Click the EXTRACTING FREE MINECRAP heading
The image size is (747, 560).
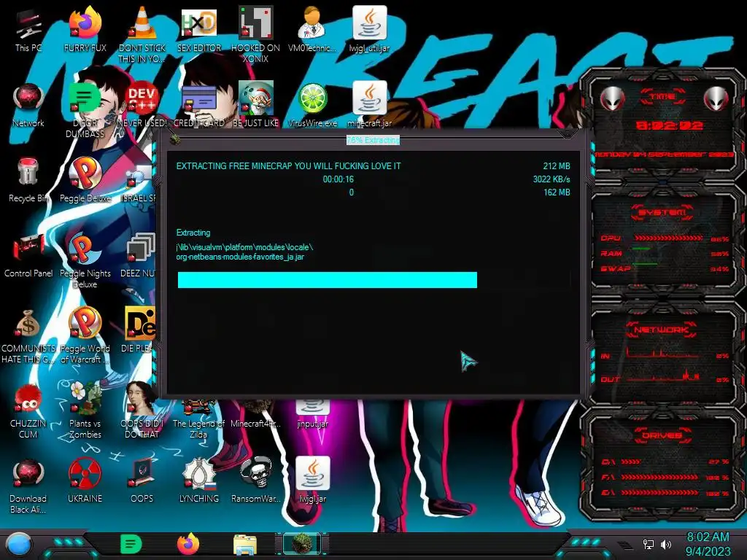[288, 166]
